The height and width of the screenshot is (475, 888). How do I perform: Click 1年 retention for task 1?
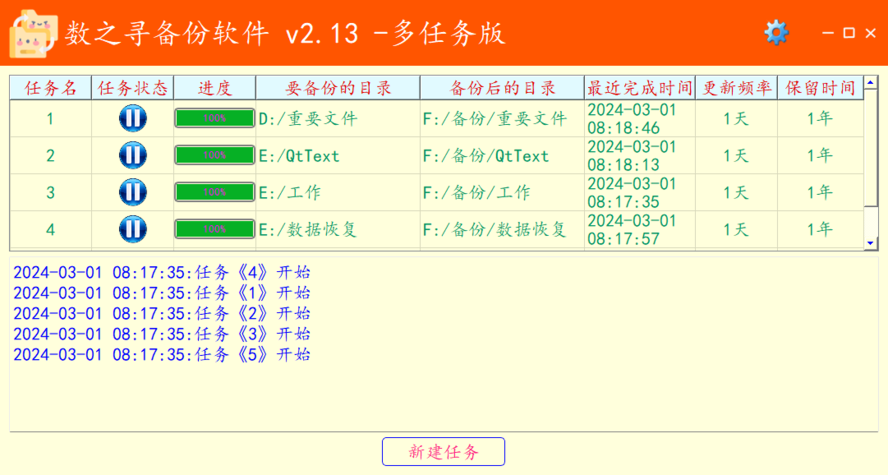(820, 118)
